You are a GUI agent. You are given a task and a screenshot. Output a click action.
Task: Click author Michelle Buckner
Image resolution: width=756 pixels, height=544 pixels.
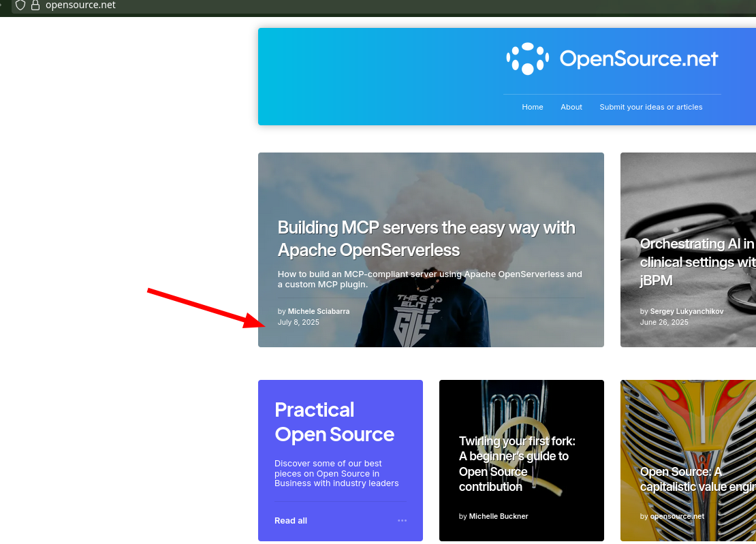498,516
